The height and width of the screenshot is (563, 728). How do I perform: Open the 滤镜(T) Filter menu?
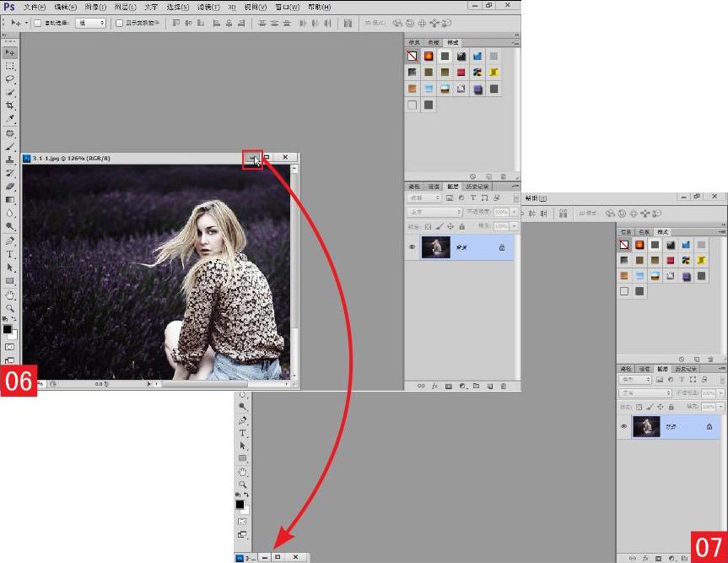pyautogui.click(x=208, y=7)
